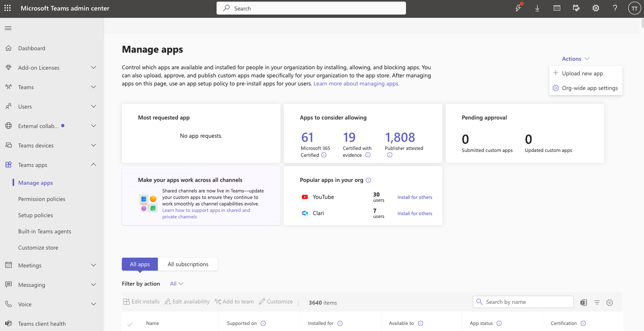Click info icon beside Microsoft 365 Certified

click(324, 155)
